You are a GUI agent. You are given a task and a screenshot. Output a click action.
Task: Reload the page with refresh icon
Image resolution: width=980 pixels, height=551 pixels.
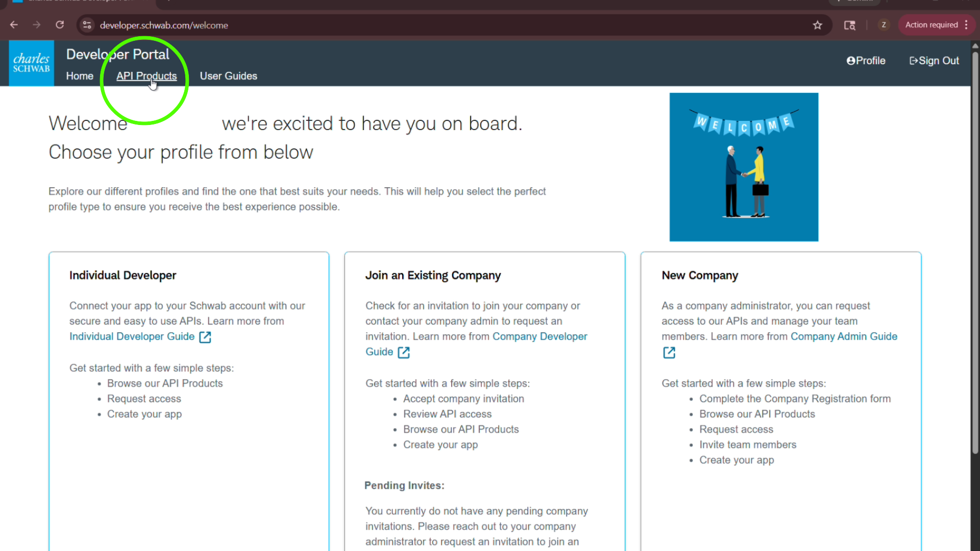point(60,25)
